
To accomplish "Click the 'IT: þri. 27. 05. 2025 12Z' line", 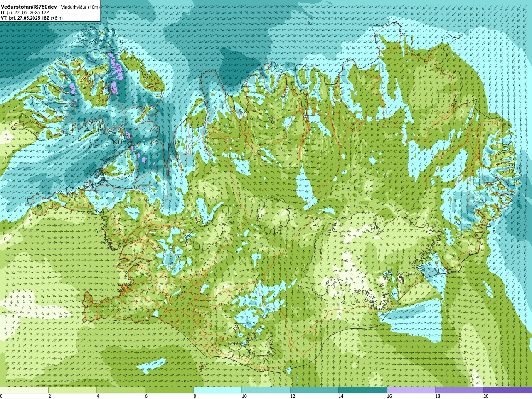I will point(25,13).
